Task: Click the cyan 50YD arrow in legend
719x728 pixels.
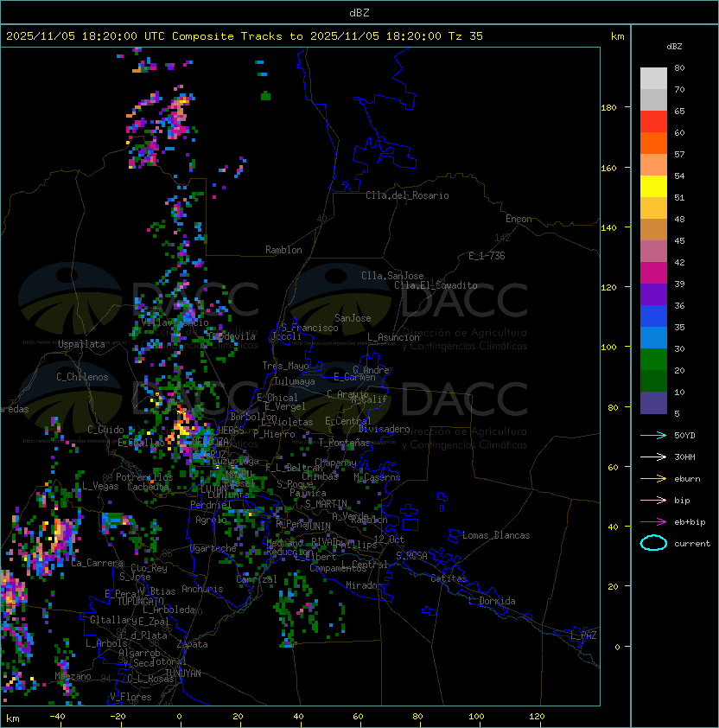Action: coord(653,436)
